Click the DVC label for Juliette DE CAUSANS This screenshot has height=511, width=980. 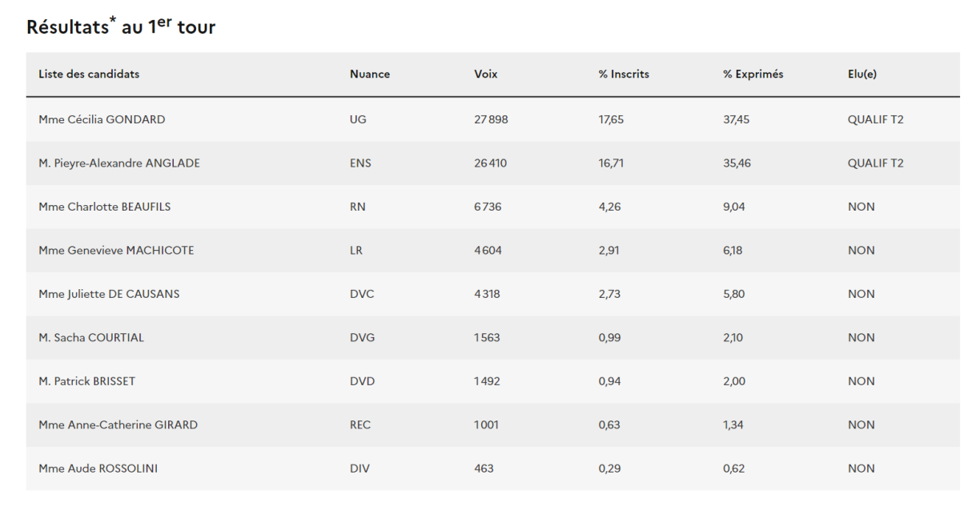point(362,294)
